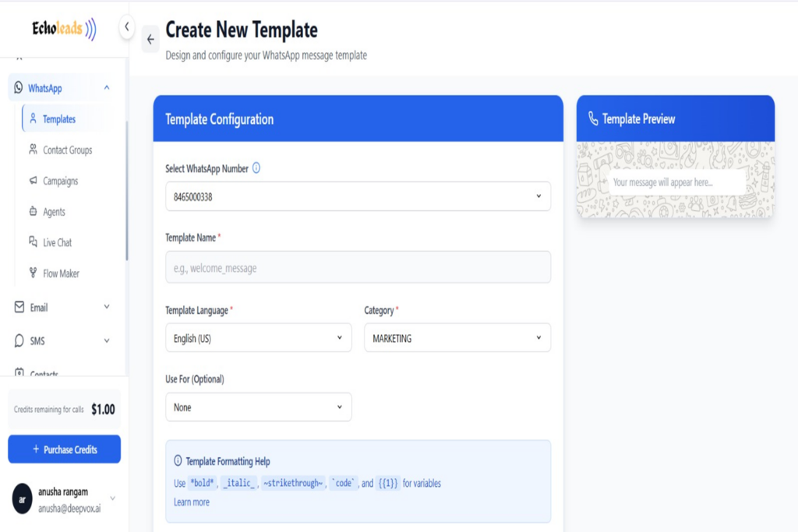Screen dimensions: 798x532
Task: Collapse the WhatsApp sidebar section
Action: [x=107, y=88]
